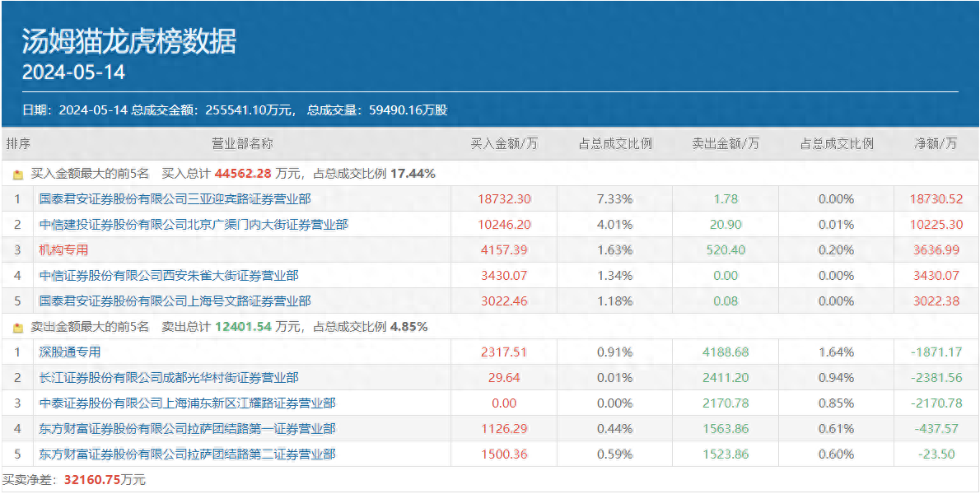The width and height of the screenshot is (980, 494).
Task: Click sell total 12401.54
Action: (243, 327)
